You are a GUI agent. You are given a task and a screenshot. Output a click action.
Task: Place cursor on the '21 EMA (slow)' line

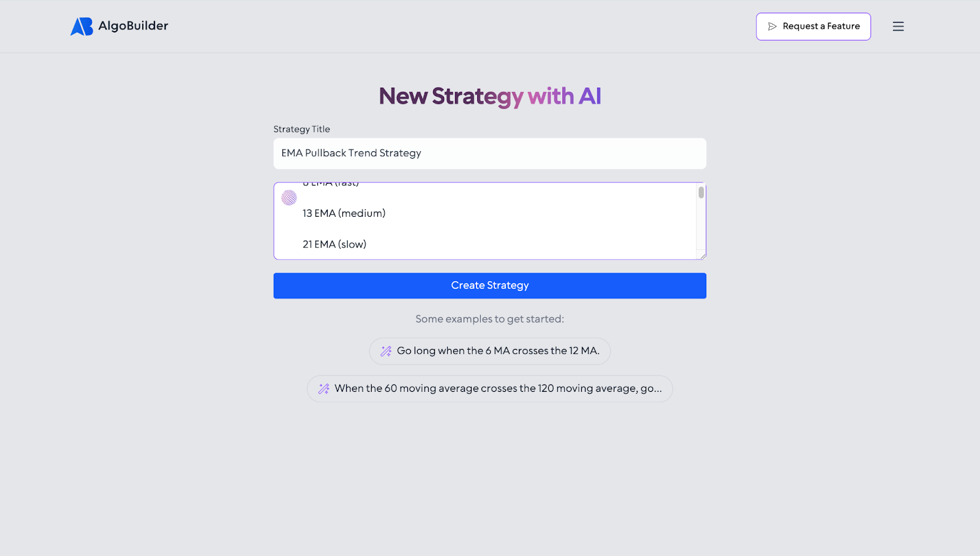tap(334, 244)
